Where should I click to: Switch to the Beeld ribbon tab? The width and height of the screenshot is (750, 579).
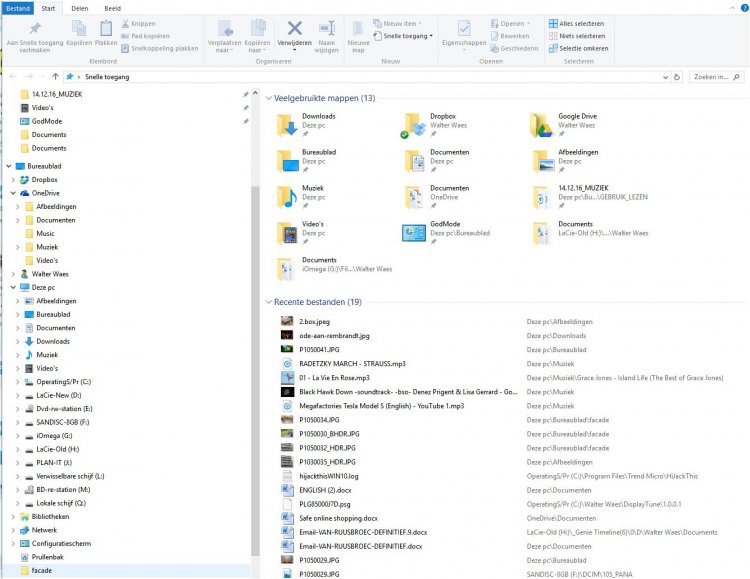113,7
